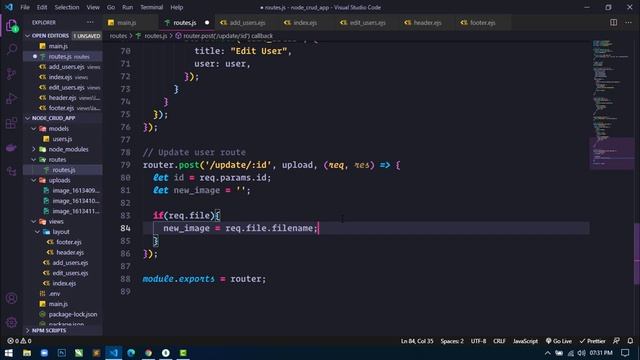This screenshot has height=360, width=640.
Task: Open the Edit menu
Action: (x=42, y=7)
